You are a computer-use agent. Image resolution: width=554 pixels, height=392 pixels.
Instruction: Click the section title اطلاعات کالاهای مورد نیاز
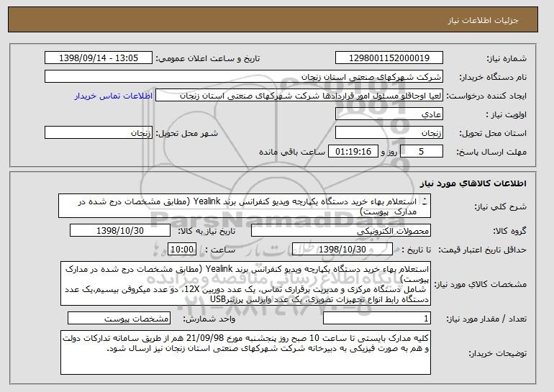(473, 183)
